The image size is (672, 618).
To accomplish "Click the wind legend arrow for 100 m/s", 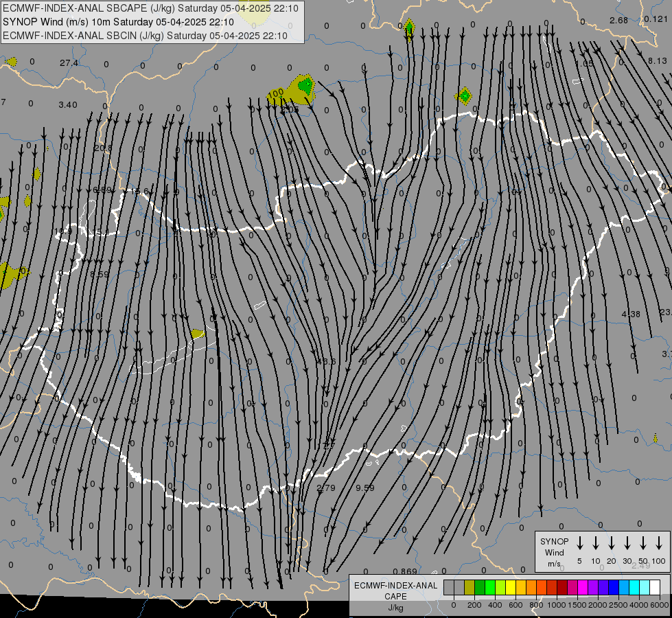I will coord(659,543).
